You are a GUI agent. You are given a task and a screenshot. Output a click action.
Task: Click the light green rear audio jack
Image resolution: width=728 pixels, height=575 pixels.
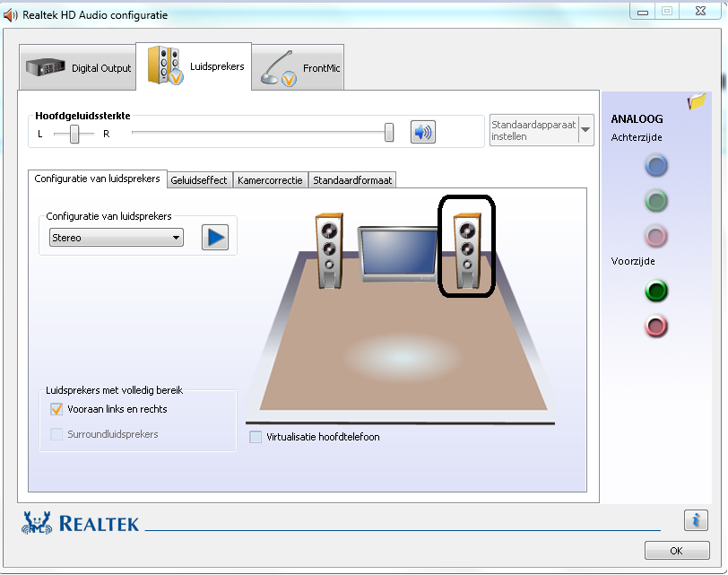point(656,201)
